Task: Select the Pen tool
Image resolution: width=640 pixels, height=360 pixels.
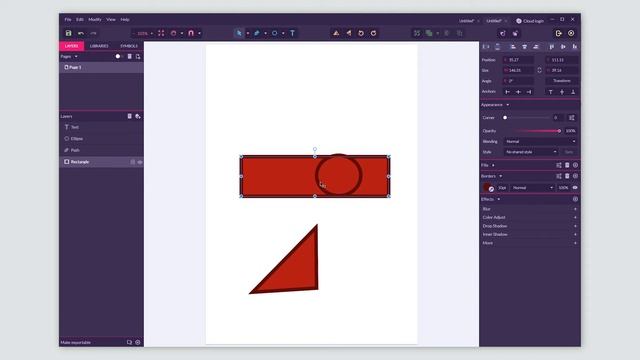Action: pos(257,33)
